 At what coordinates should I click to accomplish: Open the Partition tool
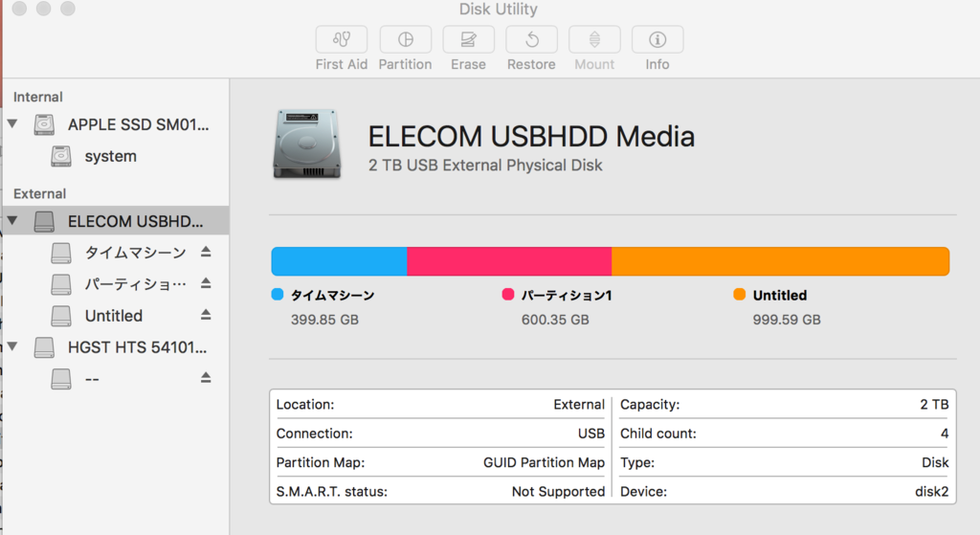click(405, 40)
